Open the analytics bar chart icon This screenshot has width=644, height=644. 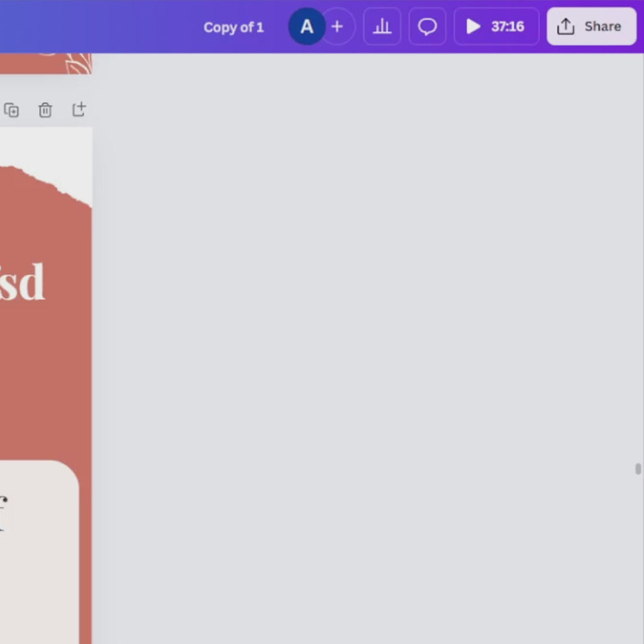382,26
